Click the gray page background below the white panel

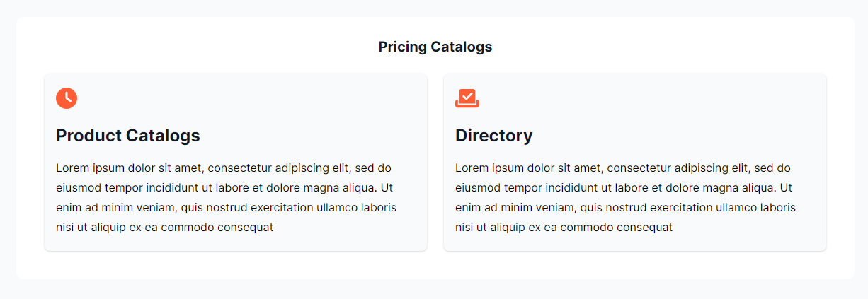[434, 289]
